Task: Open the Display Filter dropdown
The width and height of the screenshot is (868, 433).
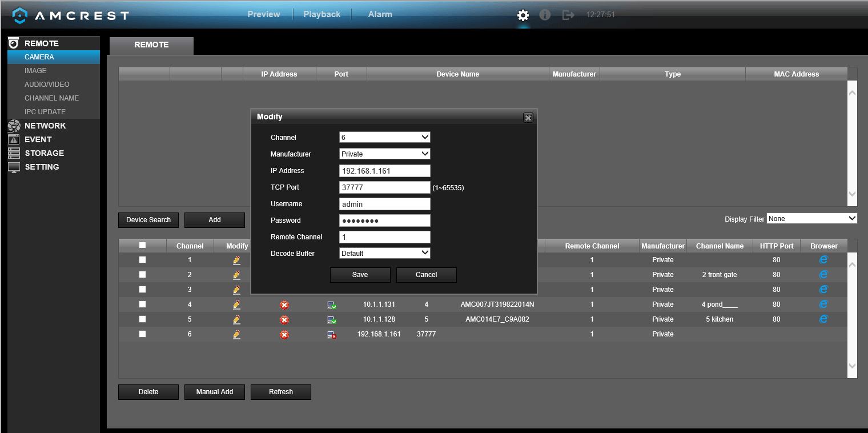Action: click(x=812, y=219)
